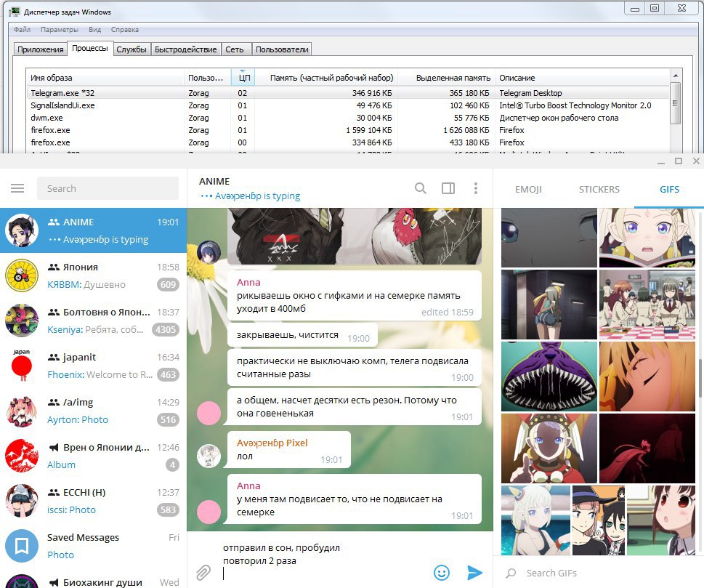Open the Файл menu in Task Manager
Screen dimensions: 704x588
[22, 30]
